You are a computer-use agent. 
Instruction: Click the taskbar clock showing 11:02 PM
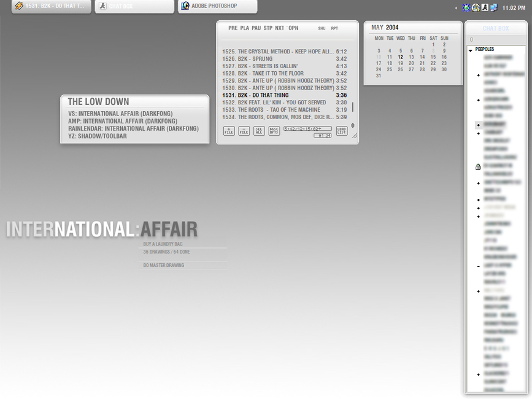click(x=514, y=8)
